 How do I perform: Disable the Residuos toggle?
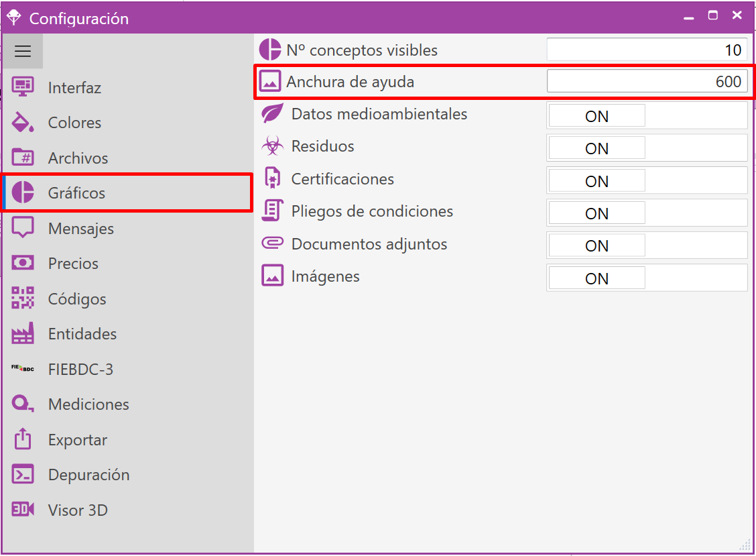596,148
